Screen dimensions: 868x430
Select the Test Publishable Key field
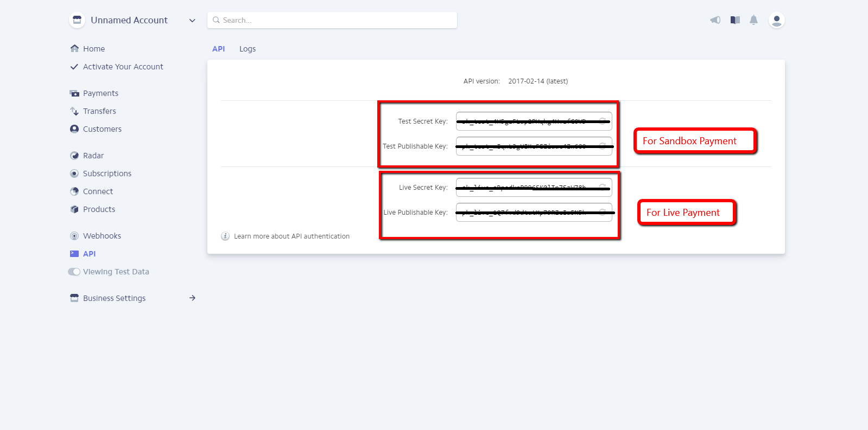(534, 146)
